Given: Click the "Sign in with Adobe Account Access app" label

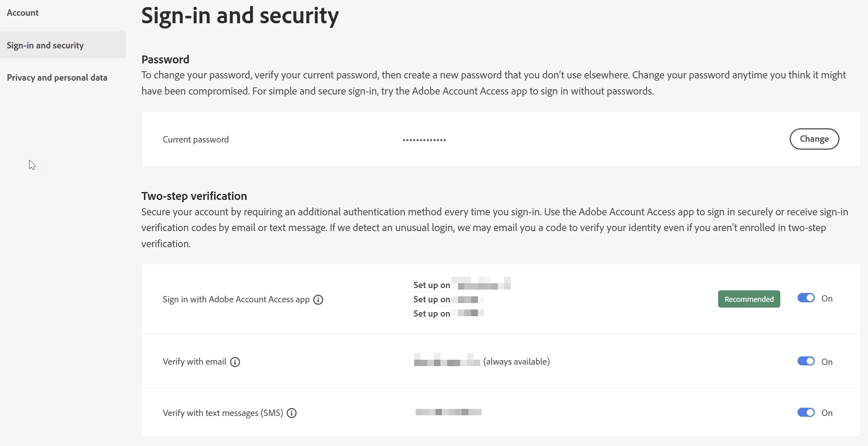Looking at the screenshot, I should (x=236, y=299).
